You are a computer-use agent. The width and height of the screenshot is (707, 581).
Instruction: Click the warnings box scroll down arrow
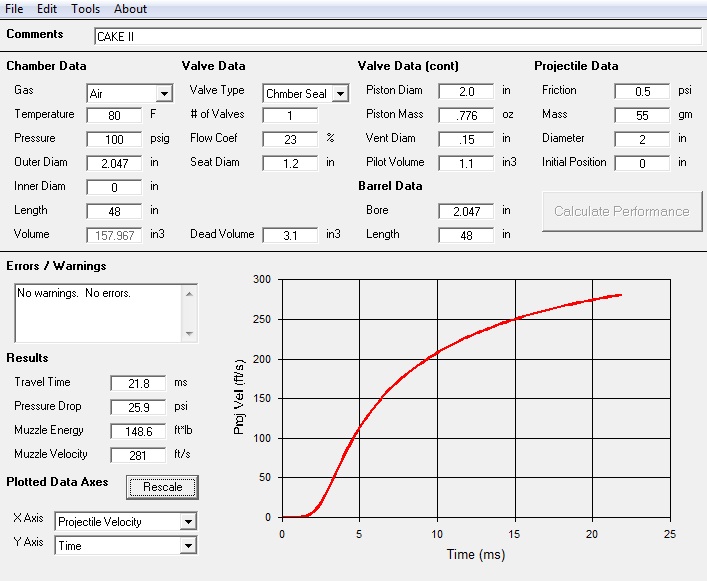click(x=190, y=333)
